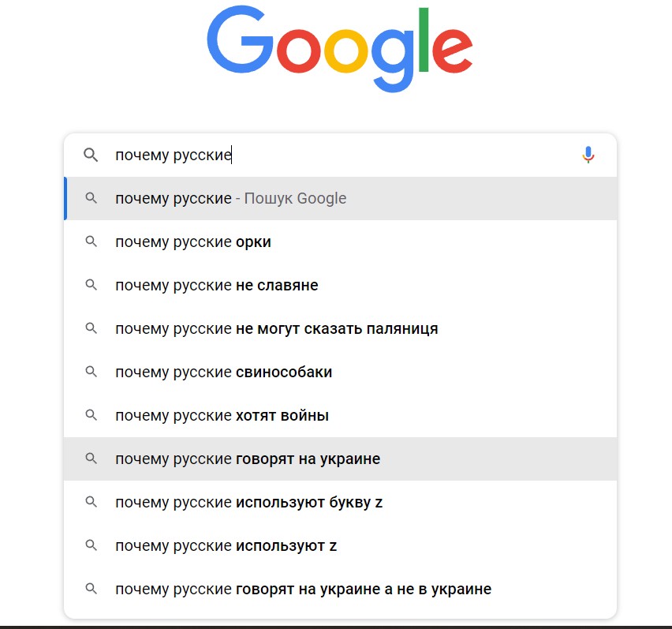Pick 'говорят на украине а не в украине'
This screenshot has height=629, width=672.
click(x=303, y=590)
